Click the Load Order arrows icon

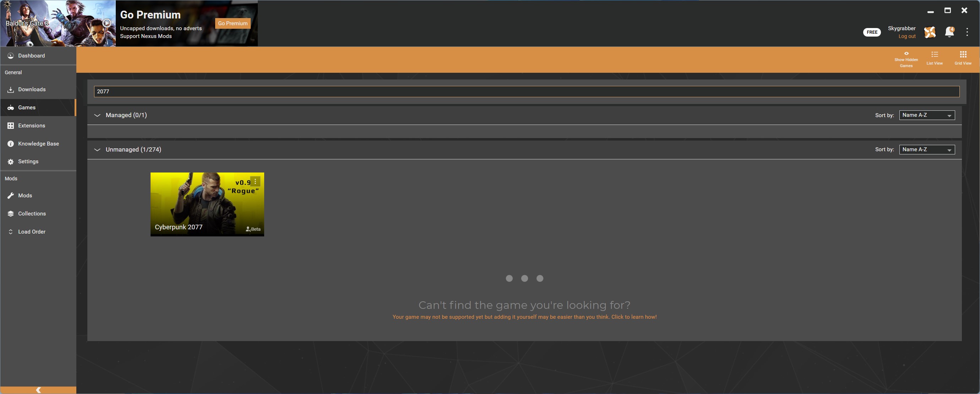pos(11,231)
